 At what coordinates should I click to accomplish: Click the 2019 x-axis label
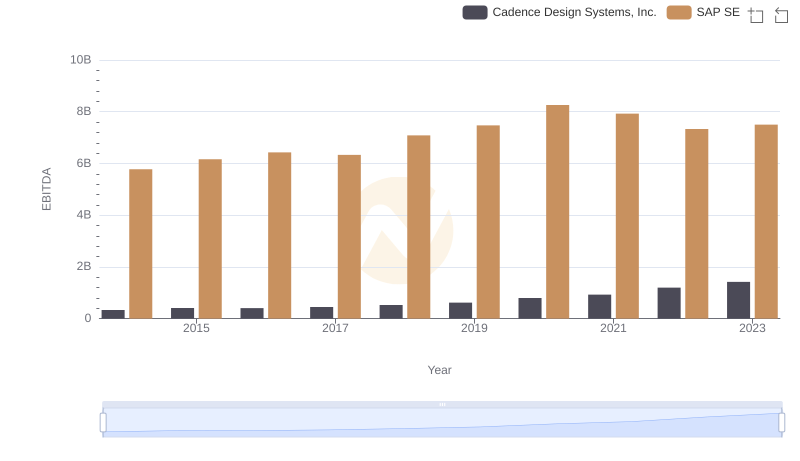pos(474,328)
